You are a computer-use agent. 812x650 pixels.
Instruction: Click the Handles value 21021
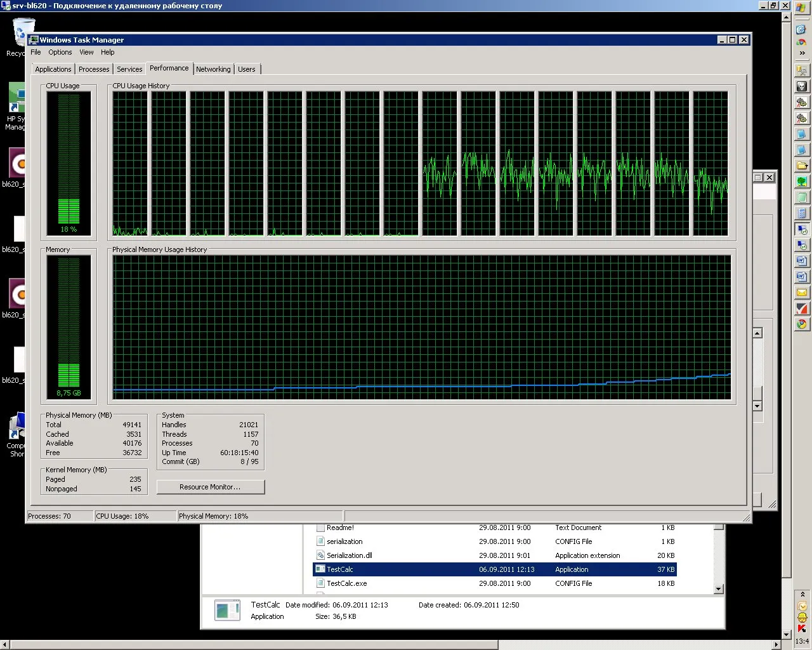(249, 425)
